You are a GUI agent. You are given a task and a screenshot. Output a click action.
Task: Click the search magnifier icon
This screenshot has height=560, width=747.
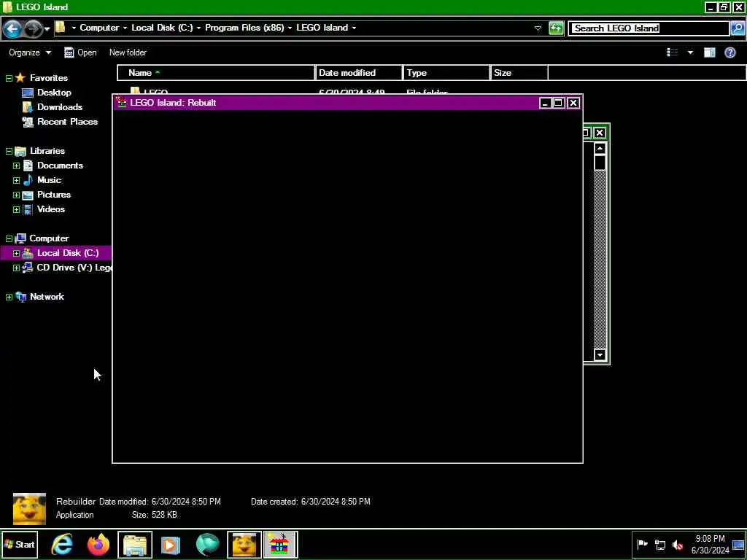pos(737,28)
